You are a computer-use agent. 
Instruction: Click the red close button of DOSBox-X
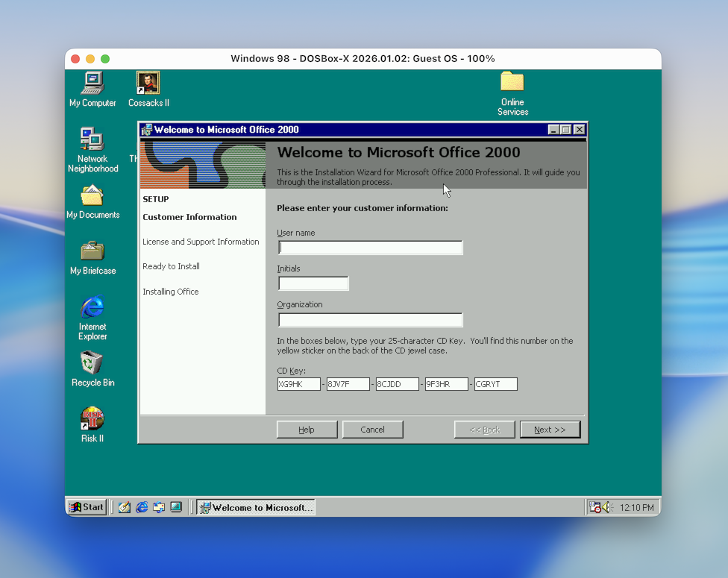pyautogui.click(x=75, y=59)
